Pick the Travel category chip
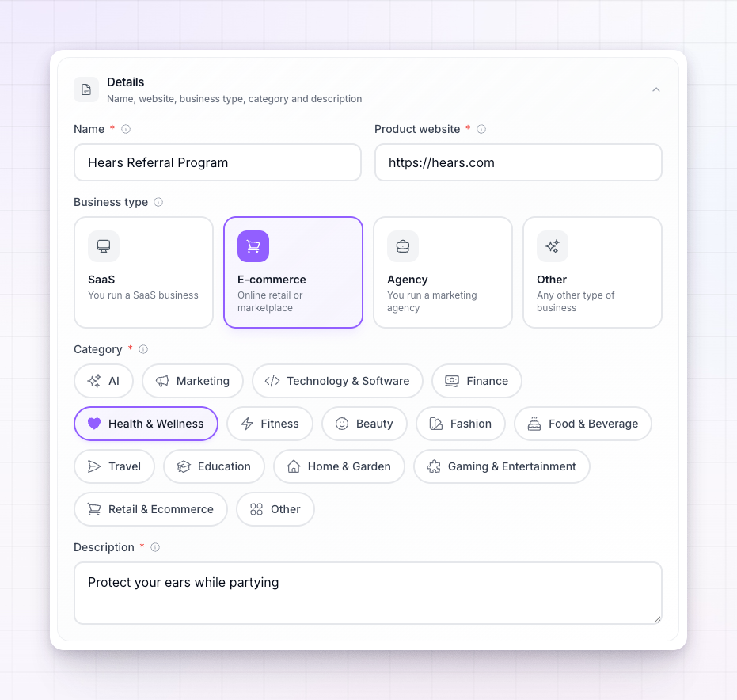 click(x=114, y=466)
